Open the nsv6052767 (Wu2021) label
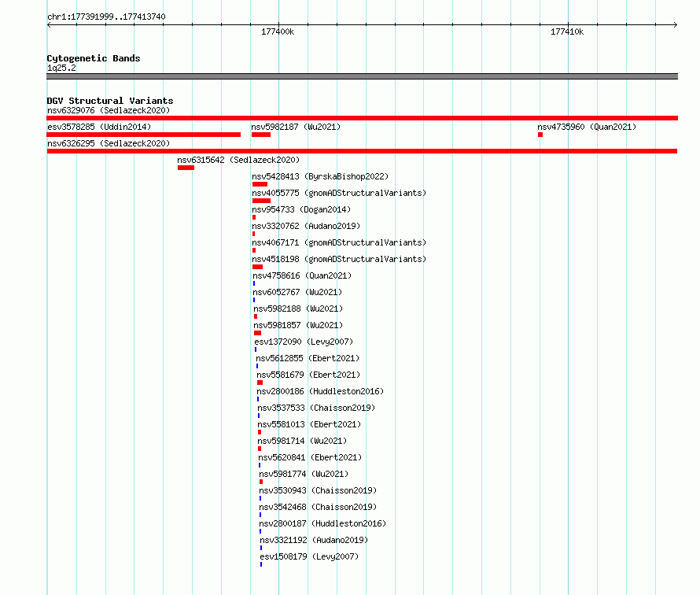 pos(297,292)
